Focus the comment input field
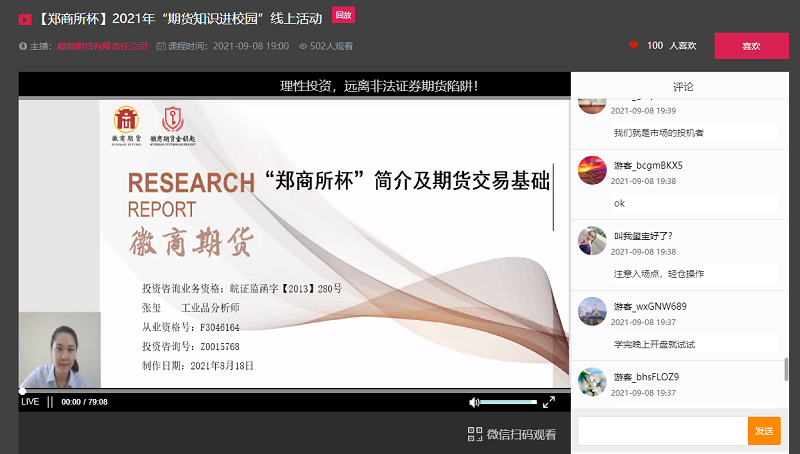Image resolution: width=800 pixels, height=454 pixels. click(x=663, y=431)
